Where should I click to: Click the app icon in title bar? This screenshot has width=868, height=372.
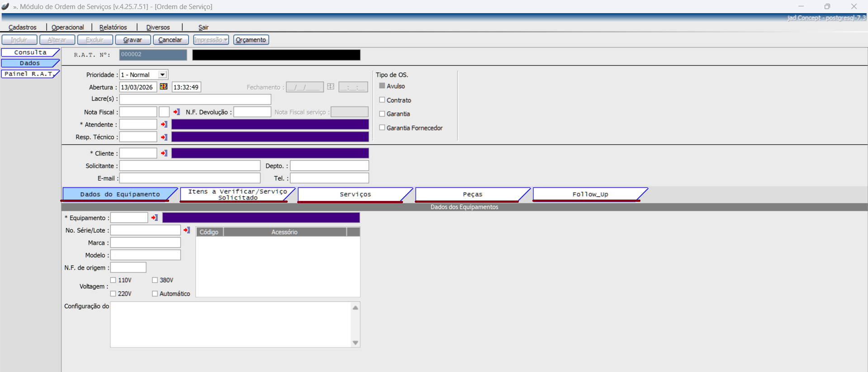(5, 6)
